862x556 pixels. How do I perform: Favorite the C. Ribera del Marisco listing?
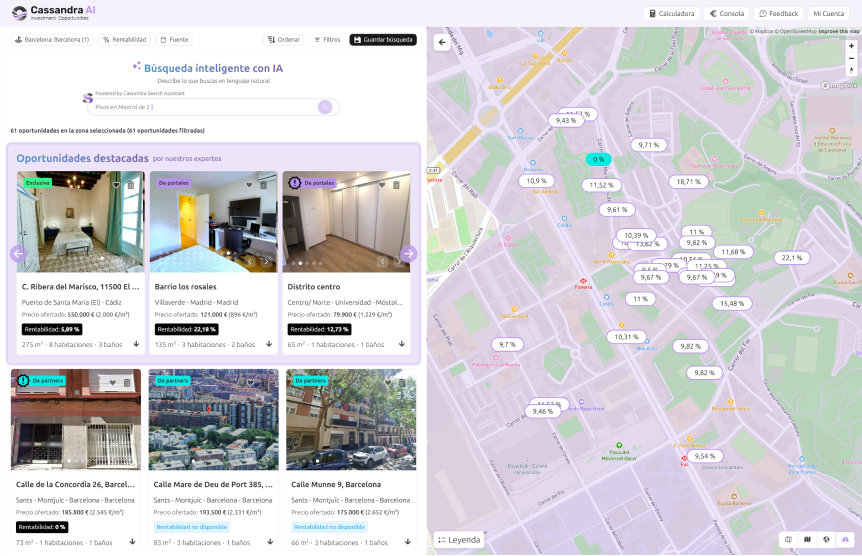(x=116, y=184)
